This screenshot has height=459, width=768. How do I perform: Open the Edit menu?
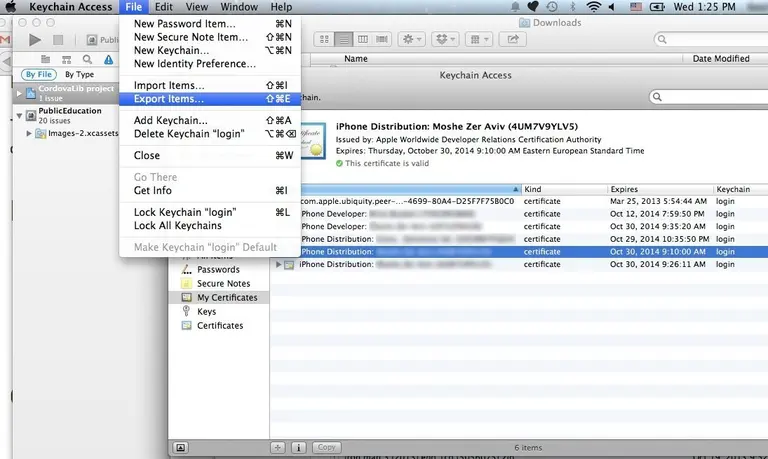coord(164,7)
